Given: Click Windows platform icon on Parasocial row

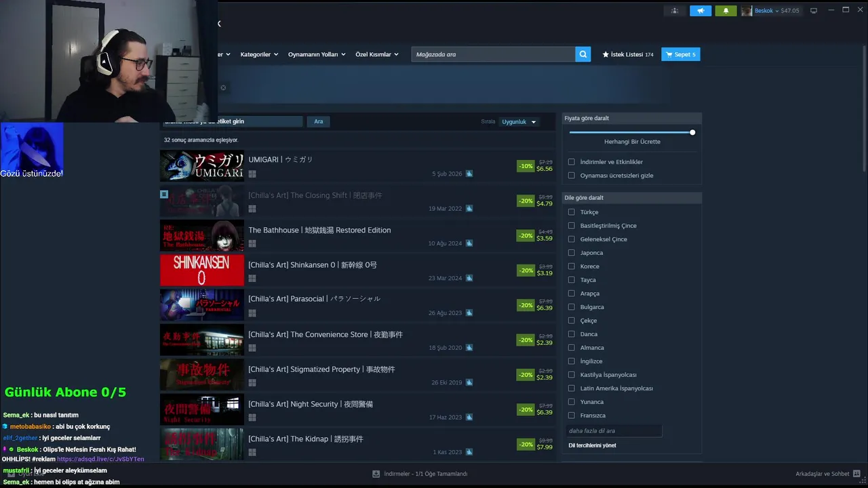Looking at the screenshot, I should pyautogui.click(x=252, y=313).
